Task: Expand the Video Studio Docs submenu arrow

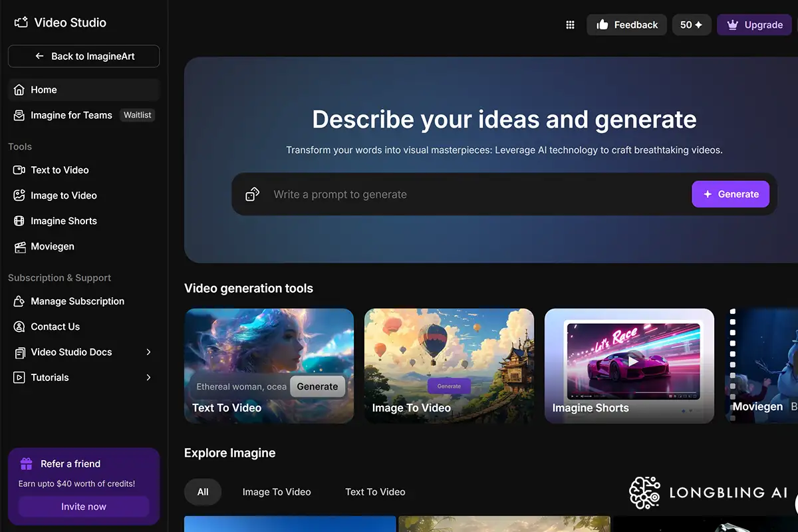Action: (148, 352)
